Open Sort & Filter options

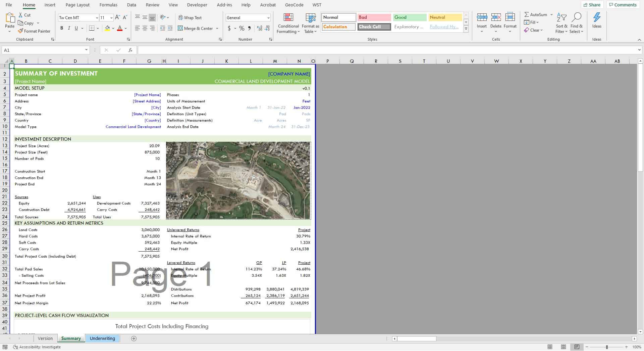pos(561,23)
